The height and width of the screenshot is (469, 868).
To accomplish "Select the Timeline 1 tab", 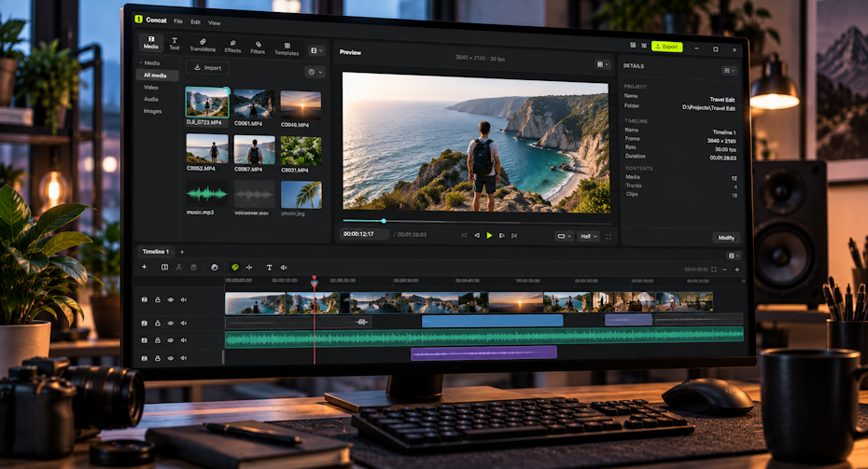I will click(x=156, y=251).
